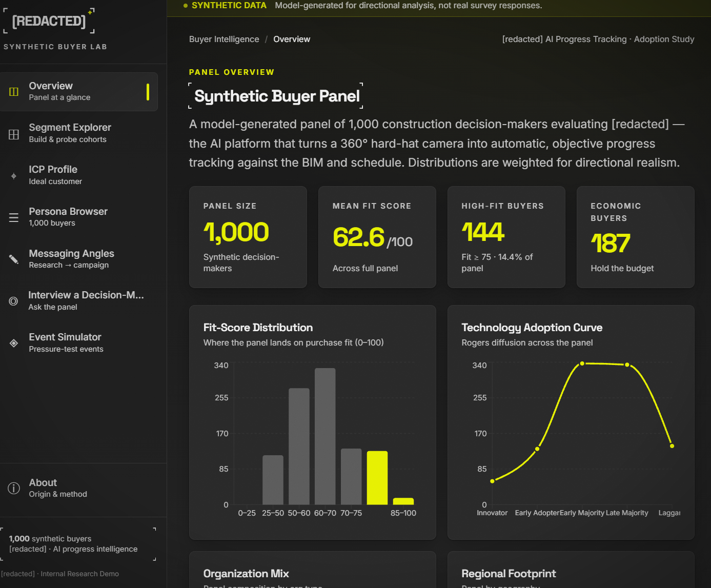Screen dimensions: 711x588
Task: Click the SYNTHETIC BUYER LAB subtitle text
Action: (x=55, y=47)
